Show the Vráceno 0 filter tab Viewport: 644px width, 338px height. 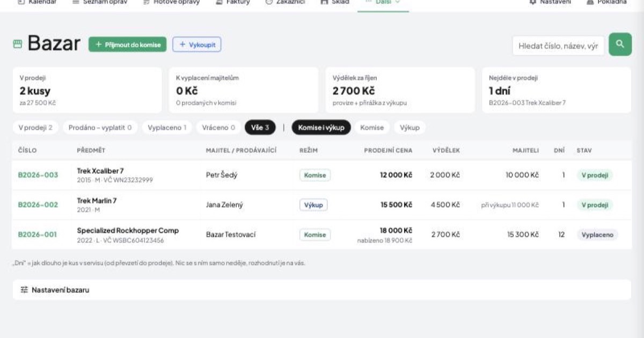click(x=218, y=128)
